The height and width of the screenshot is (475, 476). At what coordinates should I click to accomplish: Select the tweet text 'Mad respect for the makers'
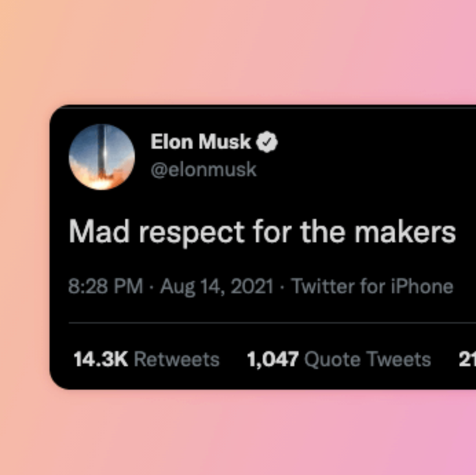click(x=262, y=233)
